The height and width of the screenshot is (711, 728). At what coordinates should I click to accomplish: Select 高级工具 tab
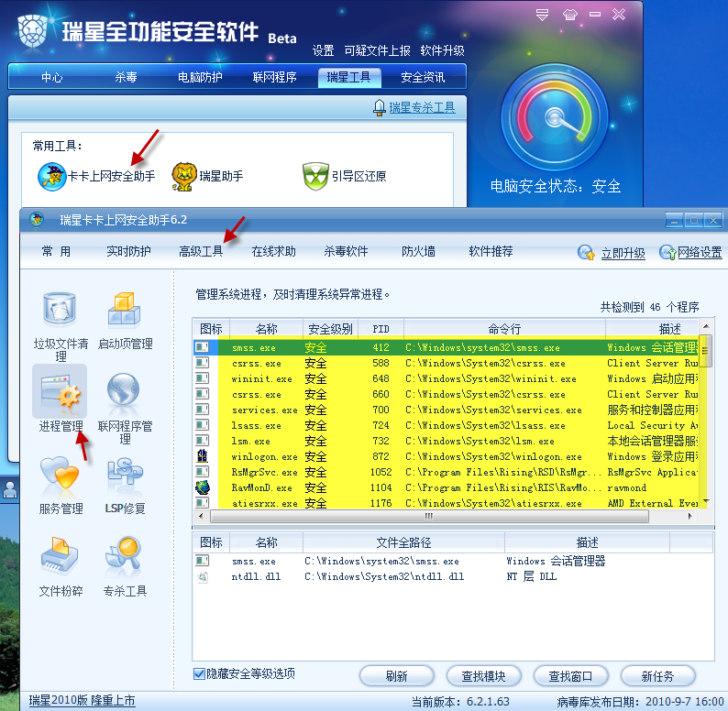pos(201,252)
